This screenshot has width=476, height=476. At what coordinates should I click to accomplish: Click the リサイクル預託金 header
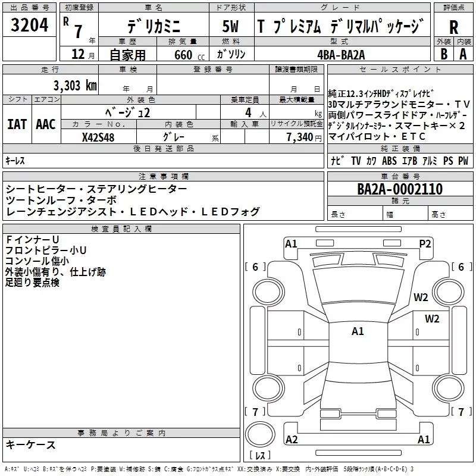coord(296,124)
